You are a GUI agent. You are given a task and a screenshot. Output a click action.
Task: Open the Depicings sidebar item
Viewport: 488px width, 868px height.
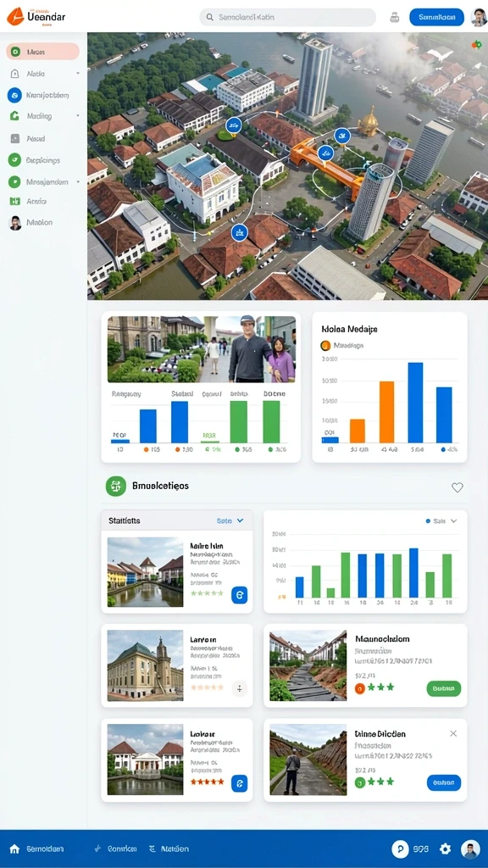42,160
